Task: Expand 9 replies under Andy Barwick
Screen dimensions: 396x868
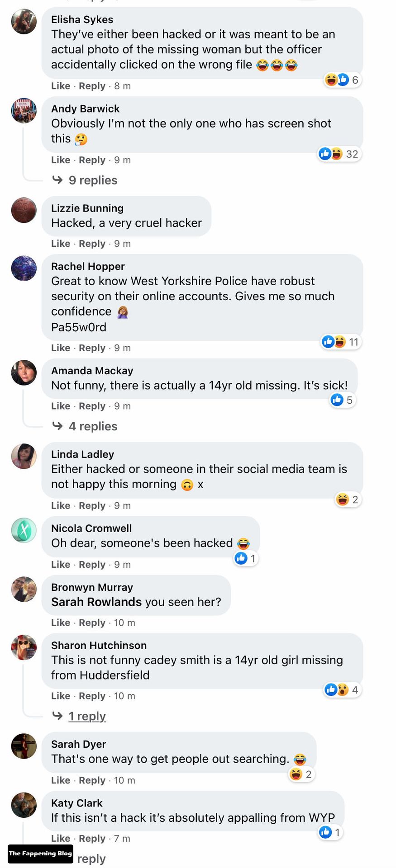Action: [x=93, y=180]
